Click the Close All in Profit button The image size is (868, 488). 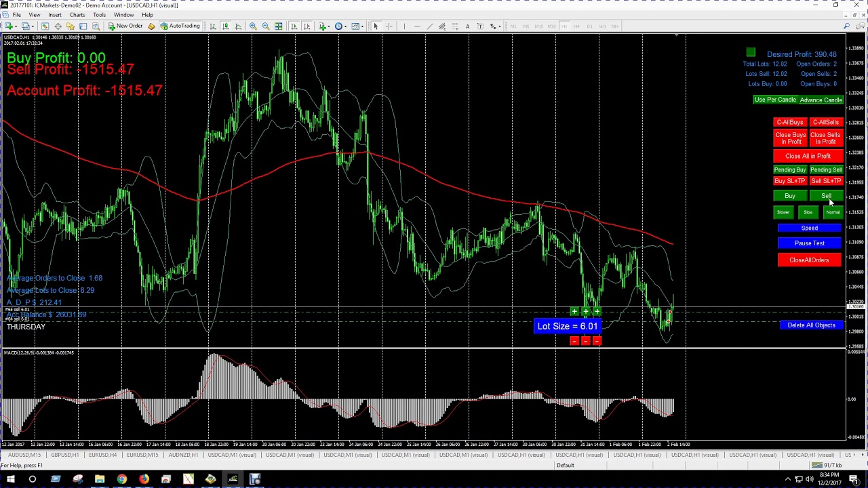coord(808,156)
